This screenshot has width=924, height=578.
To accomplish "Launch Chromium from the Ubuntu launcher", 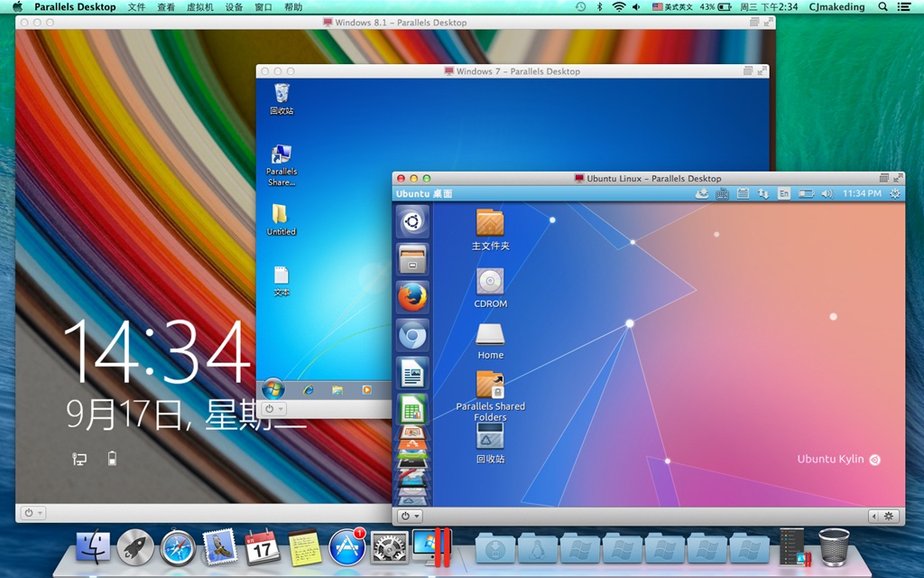I will click(x=411, y=333).
